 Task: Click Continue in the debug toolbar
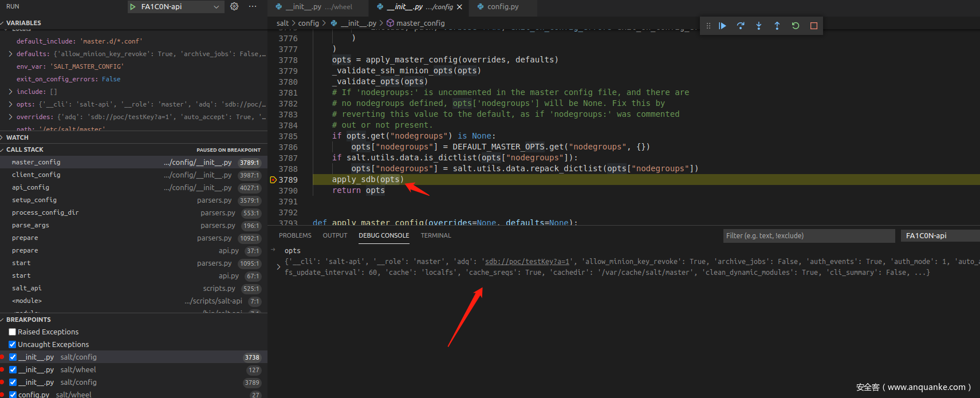point(722,26)
